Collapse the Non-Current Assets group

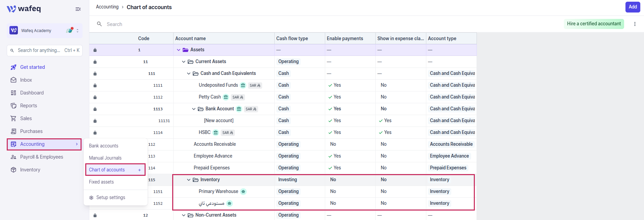[184, 215]
